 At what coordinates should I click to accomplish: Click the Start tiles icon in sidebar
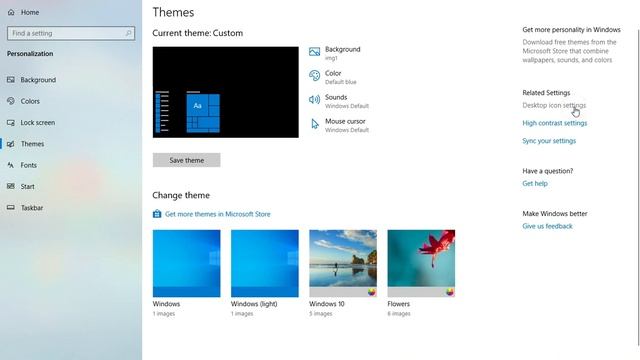tap(11, 187)
